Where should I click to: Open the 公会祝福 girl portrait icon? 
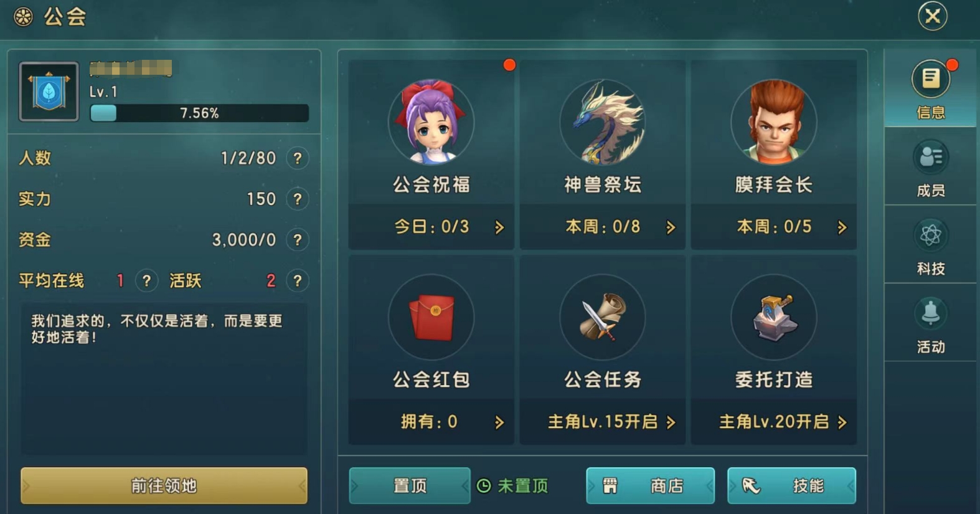click(431, 122)
